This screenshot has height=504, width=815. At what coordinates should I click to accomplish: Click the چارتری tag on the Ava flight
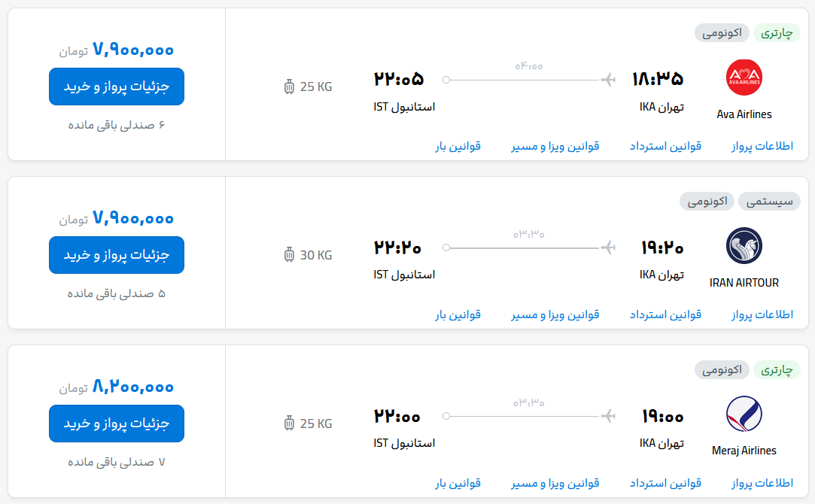tap(777, 33)
